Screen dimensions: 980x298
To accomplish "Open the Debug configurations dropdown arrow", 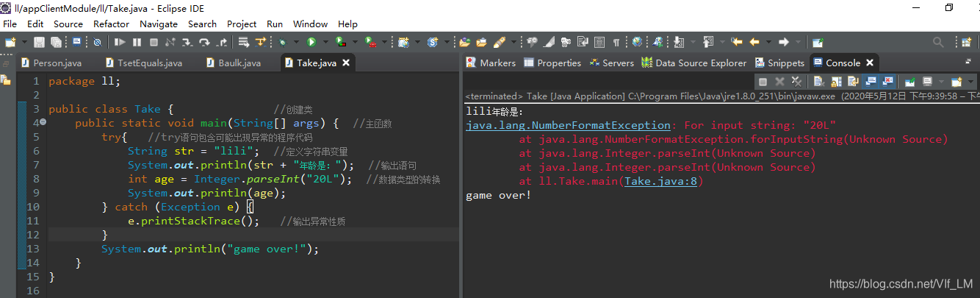I will pyautogui.click(x=296, y=42).
